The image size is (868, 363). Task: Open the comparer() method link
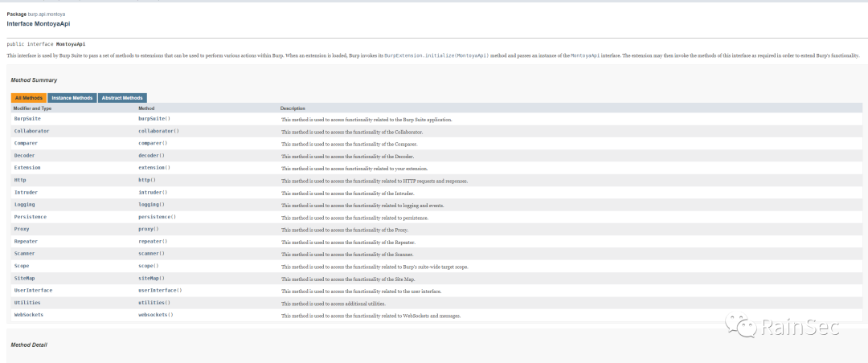tap(153, 143)
